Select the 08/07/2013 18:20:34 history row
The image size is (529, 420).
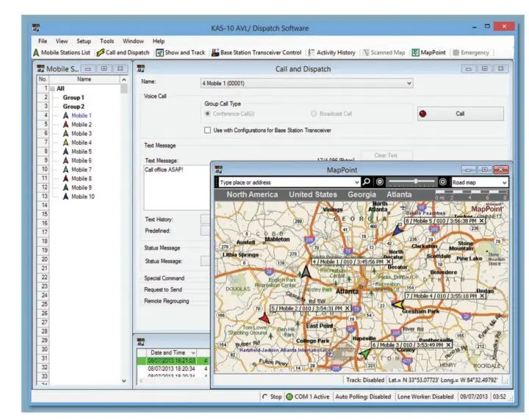173,369
